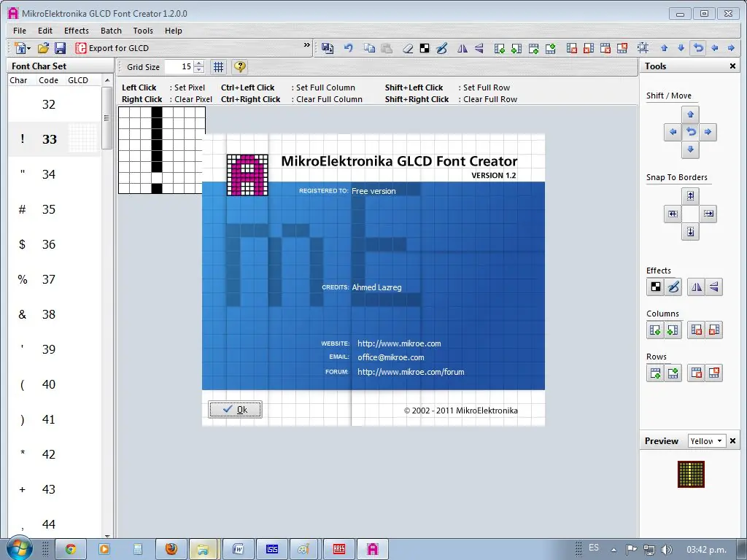Increase Grid Size with up stepper
The image size is (747, 560).
199,64
